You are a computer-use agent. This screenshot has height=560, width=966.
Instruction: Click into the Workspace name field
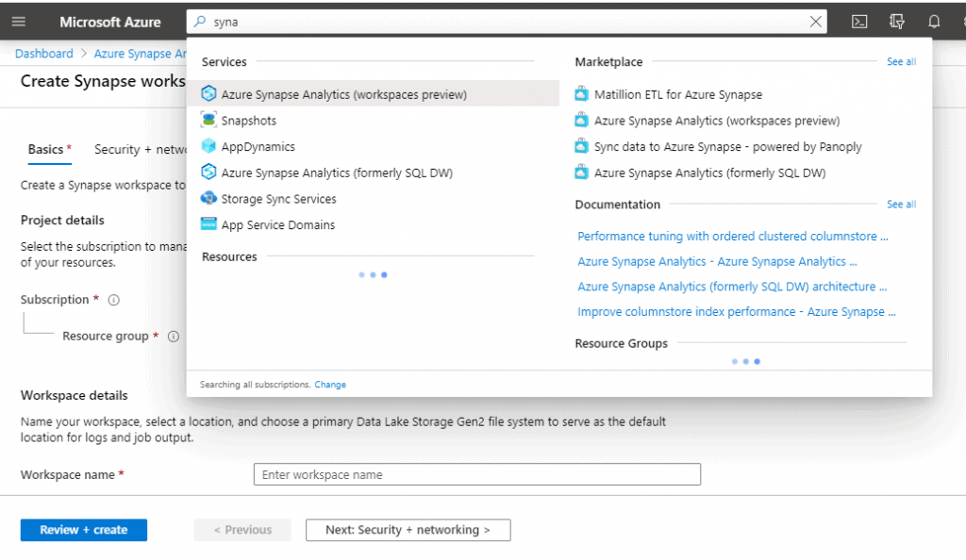[x=476, y=474]
